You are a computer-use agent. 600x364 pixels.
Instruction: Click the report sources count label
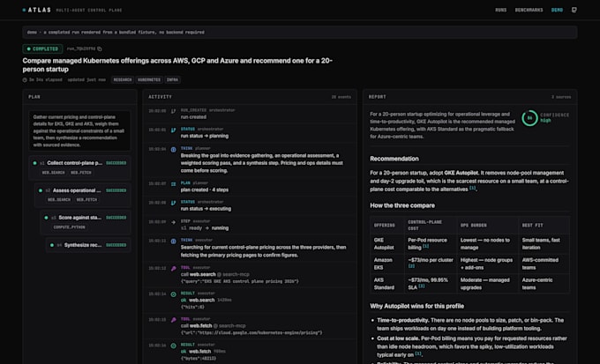[x=561, y=97]
